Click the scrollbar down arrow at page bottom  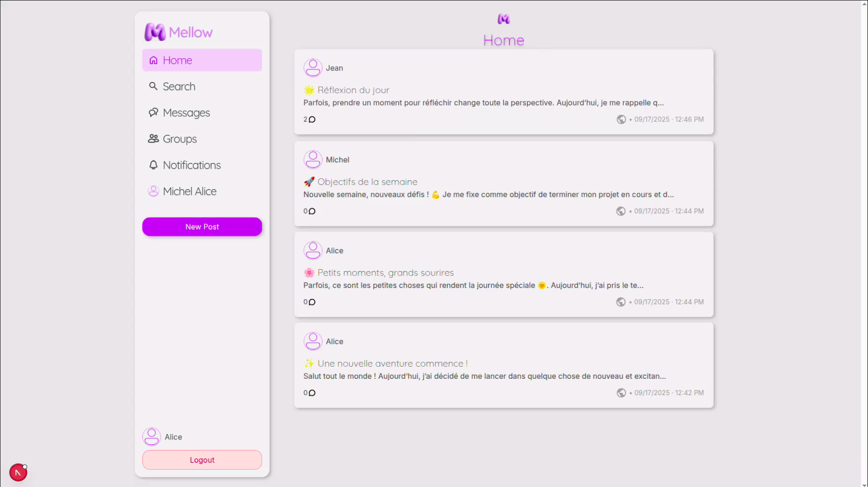864,484
